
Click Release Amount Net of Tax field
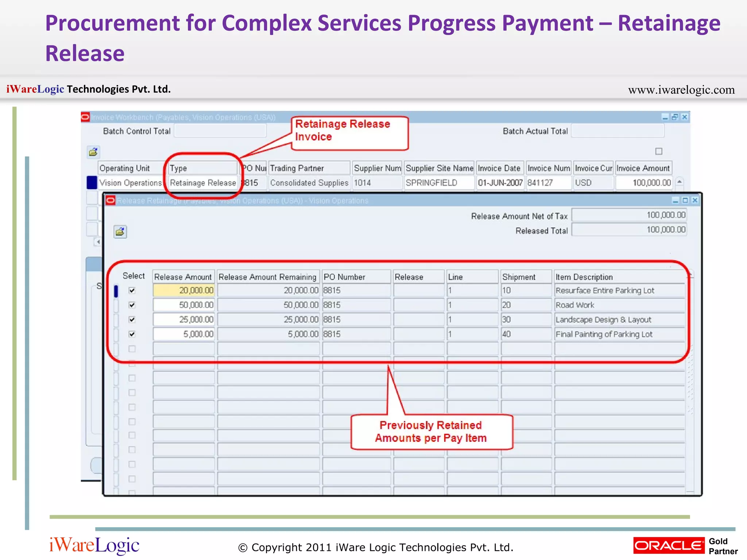(x=629, y=215)
